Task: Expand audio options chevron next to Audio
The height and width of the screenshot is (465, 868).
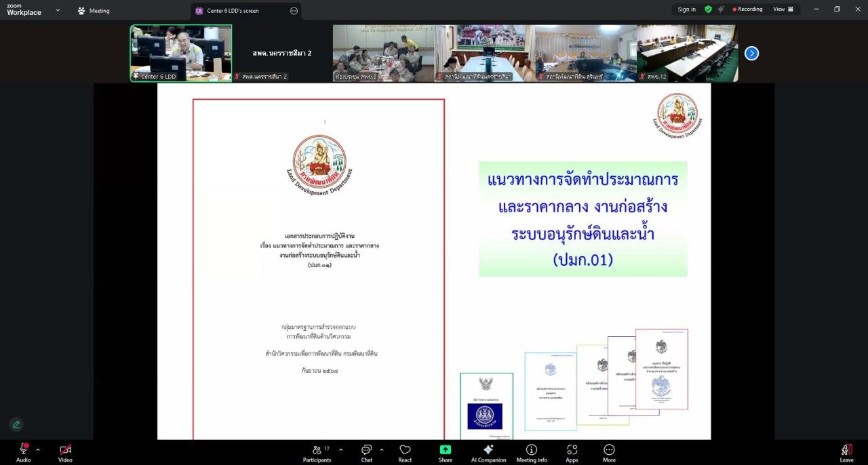Action: 38,449
